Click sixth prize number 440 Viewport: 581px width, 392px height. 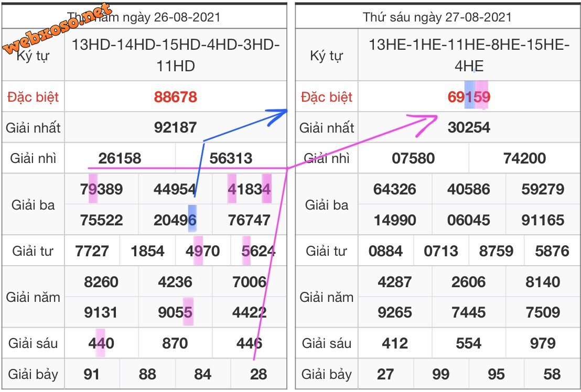tap(101, 343)
